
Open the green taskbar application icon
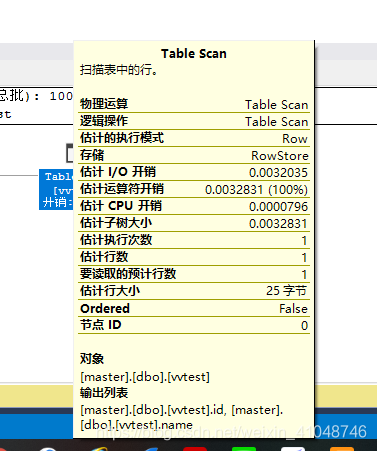coord(243,449)
